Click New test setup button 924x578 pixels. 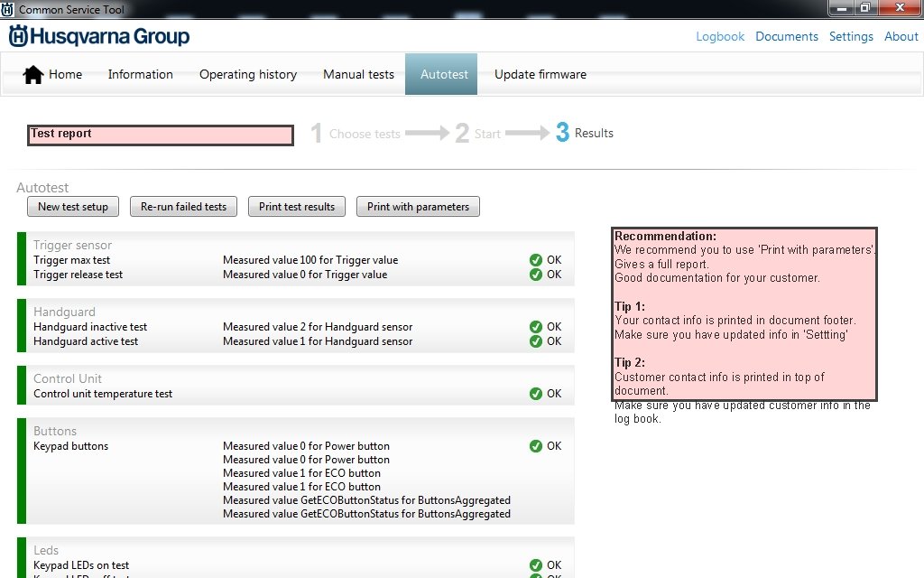coord(73,207)
